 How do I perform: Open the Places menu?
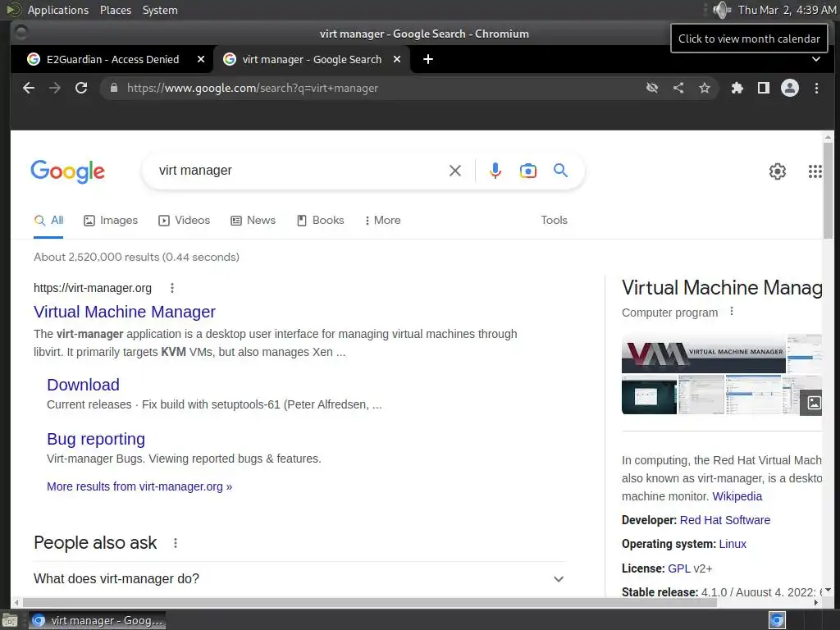coord(115,10)
